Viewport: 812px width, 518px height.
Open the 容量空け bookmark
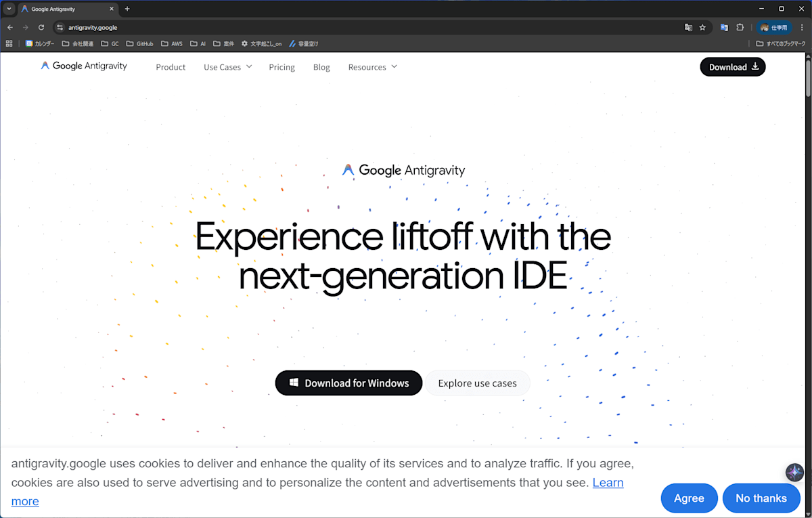[x=303, y=43]
